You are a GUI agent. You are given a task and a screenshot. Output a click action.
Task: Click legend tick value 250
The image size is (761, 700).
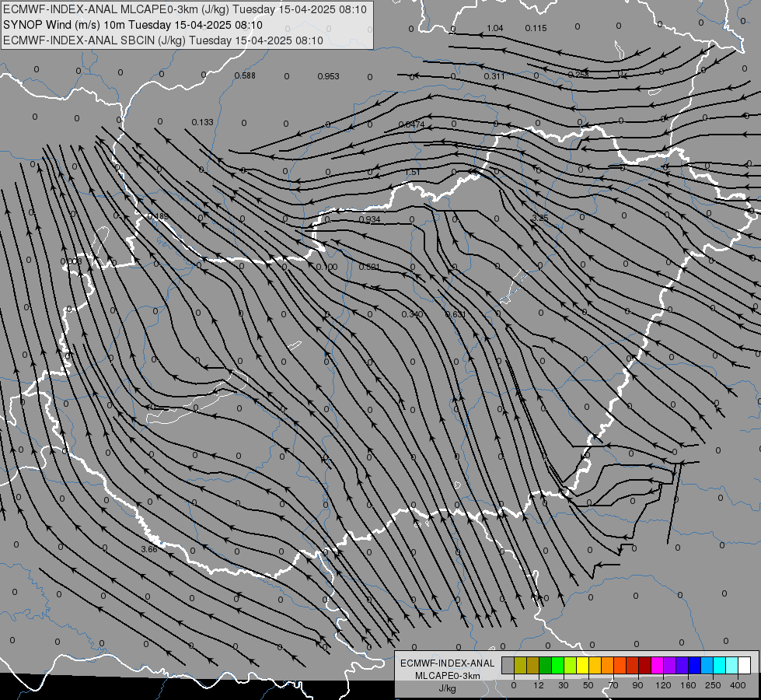tap(713, 685)
